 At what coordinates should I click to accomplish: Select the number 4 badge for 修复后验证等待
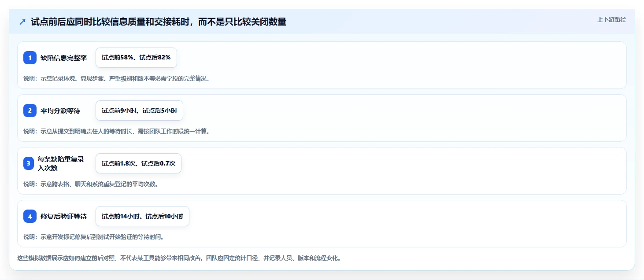coord(30,216)
